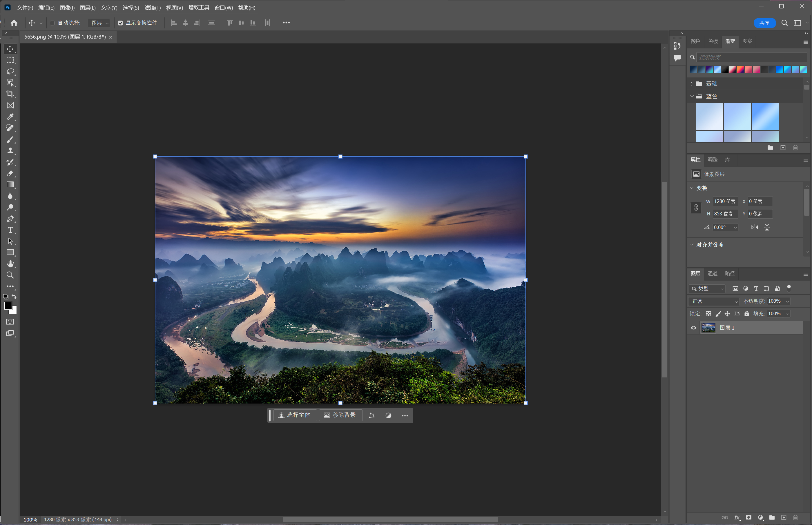Toggle lock position icon

727,314
